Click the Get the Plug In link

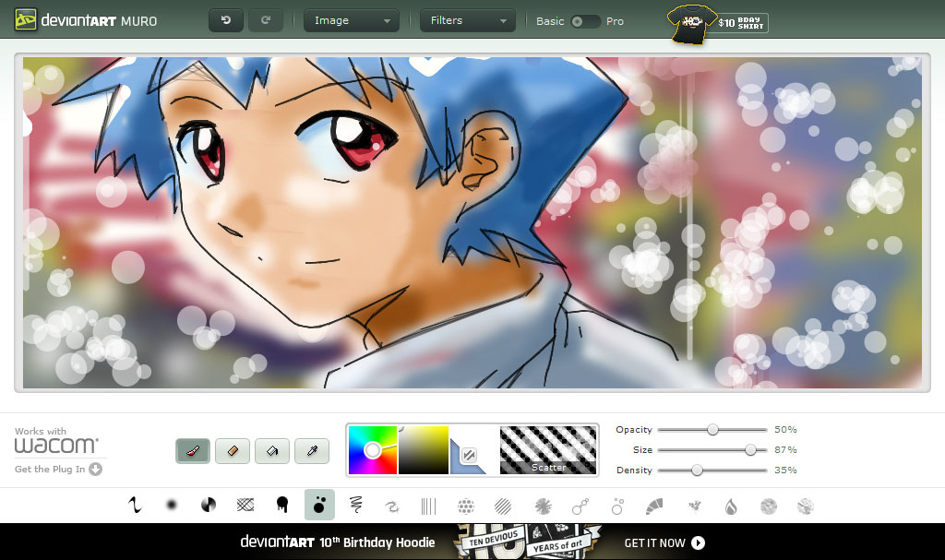pos(50,469)
